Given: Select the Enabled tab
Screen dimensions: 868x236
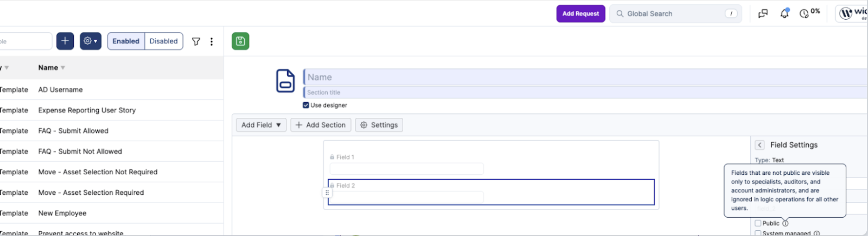Looking at the screenshot, I should click(126, 41).
